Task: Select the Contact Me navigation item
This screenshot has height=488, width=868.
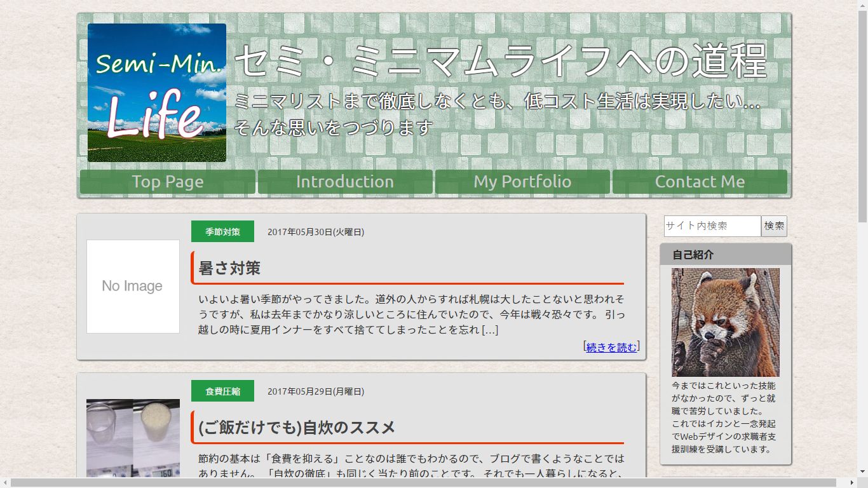Action: tap(700, 182)
